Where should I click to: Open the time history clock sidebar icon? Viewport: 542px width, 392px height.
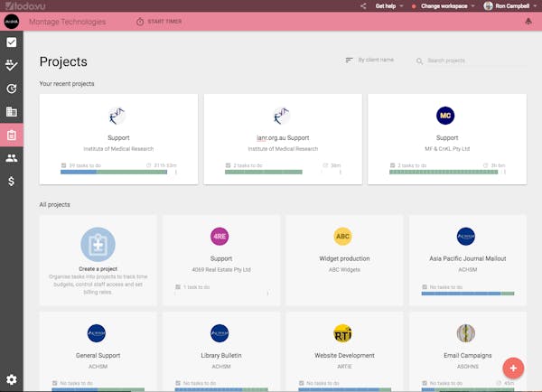point(12,89)
